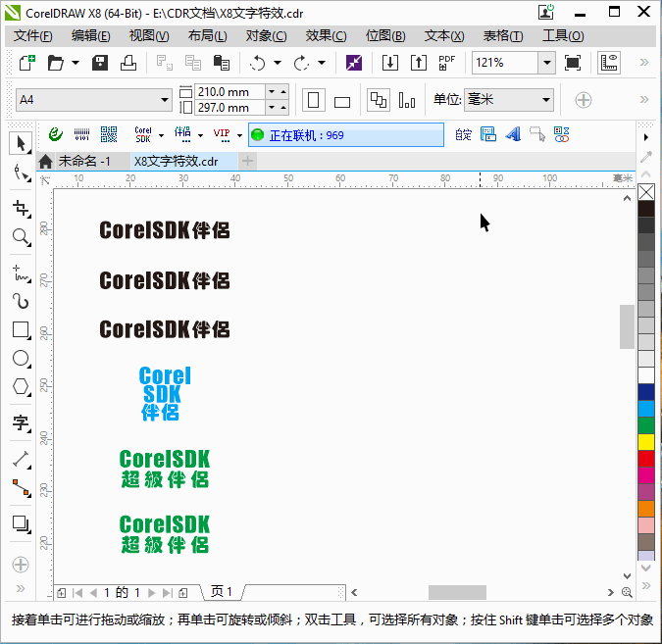Viewport: 662px width, 644px height.
Task: Select the Ellipse tool
Action: click(22, 359)
